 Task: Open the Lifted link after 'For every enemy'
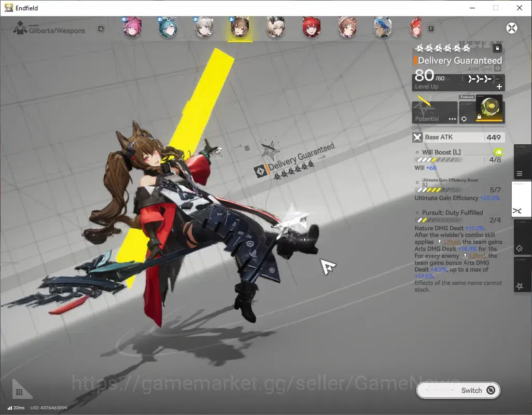(478, 256)
